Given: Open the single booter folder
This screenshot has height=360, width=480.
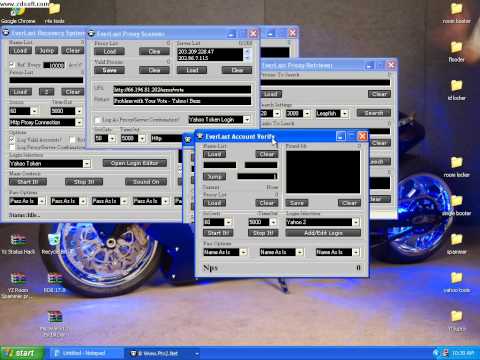Looking at the screenshot, I should click(456, 205).
